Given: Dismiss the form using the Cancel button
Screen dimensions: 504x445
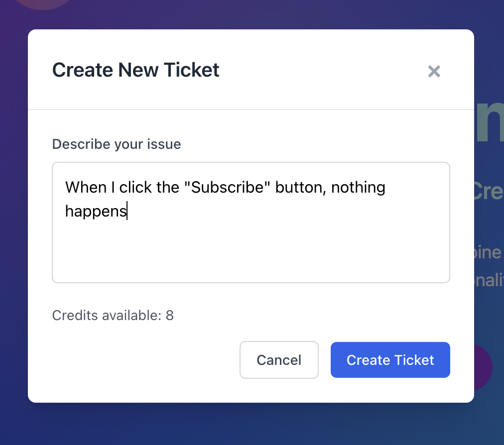Looking at the screenshot, I should [x=279, y=359].
